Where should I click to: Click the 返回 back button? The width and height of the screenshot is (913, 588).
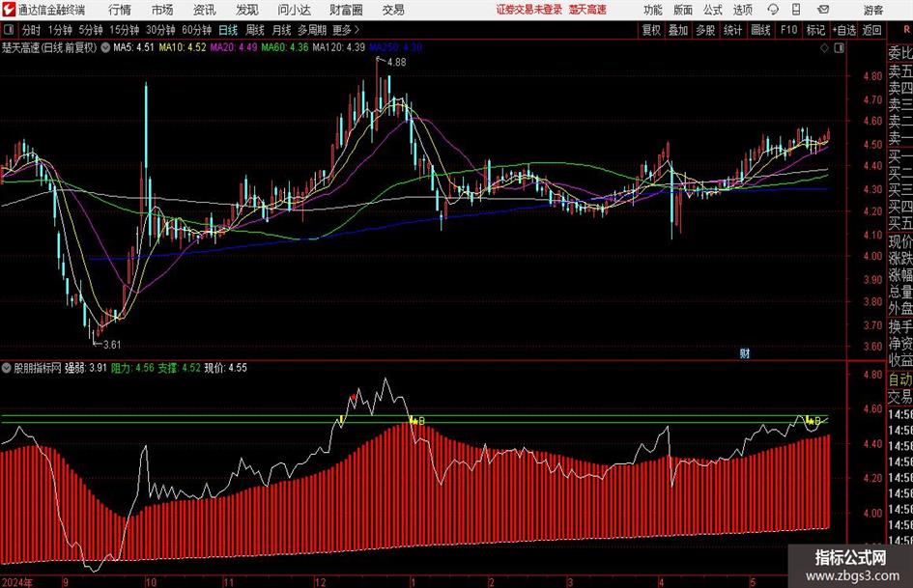click(871, 30)
